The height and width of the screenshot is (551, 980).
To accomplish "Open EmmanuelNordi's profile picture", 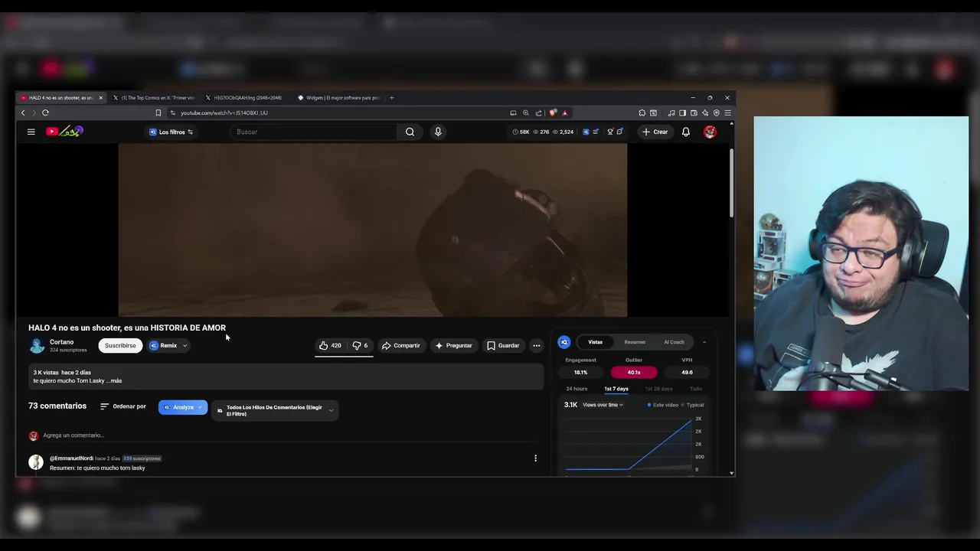I will click(36, 461).
